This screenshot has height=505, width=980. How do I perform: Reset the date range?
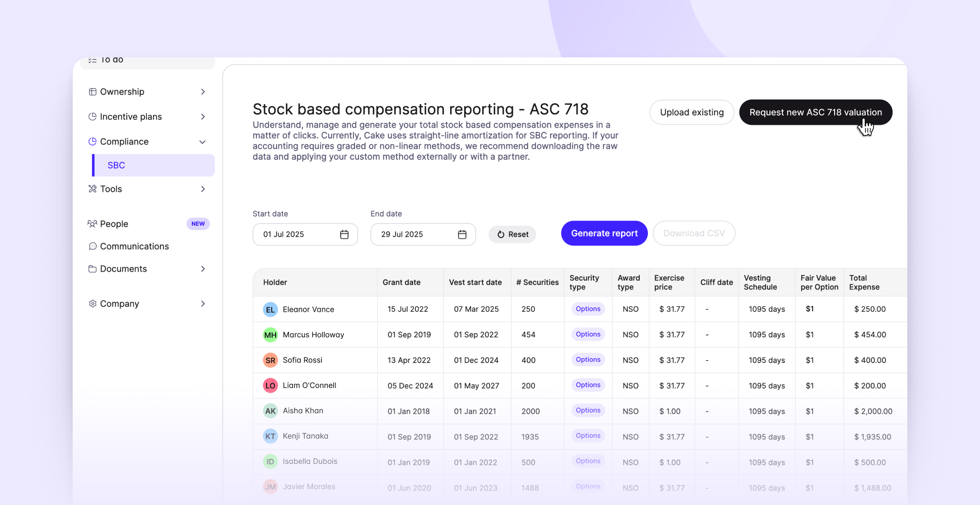coord(512,234)
